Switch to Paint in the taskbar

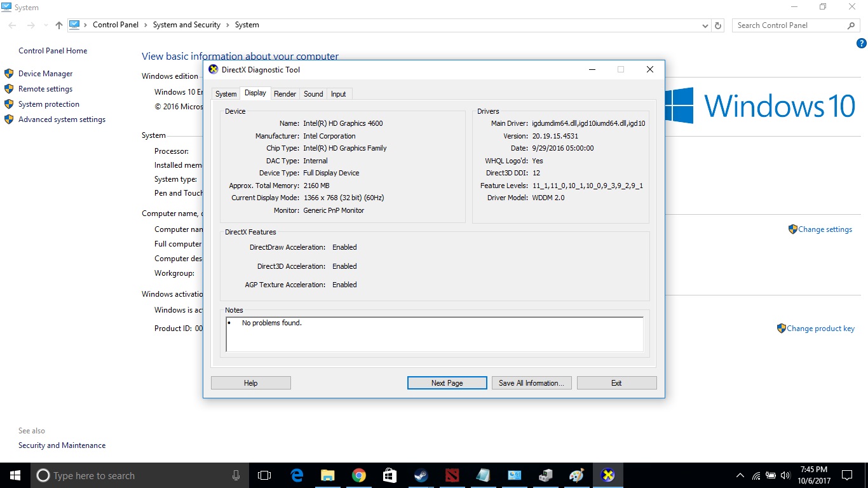pyautogui.click(x=577, y=475)
